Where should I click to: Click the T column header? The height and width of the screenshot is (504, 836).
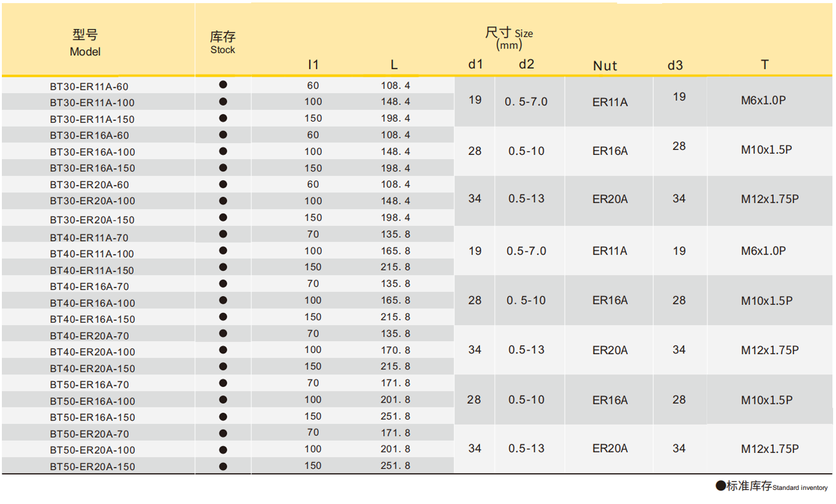point(764,65)
